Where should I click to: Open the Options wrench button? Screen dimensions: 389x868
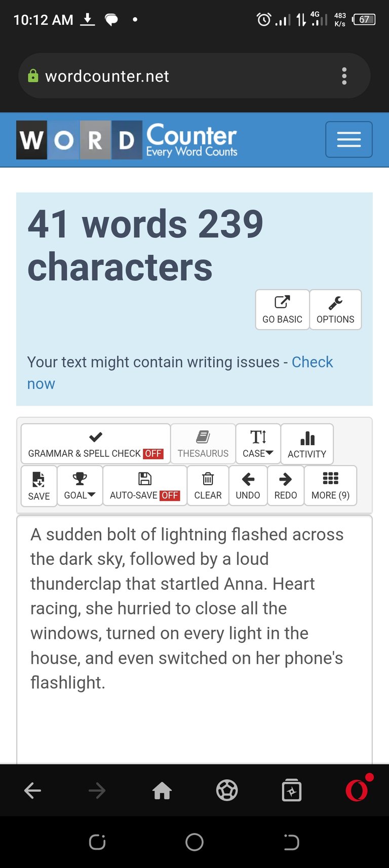coord(335,310)
